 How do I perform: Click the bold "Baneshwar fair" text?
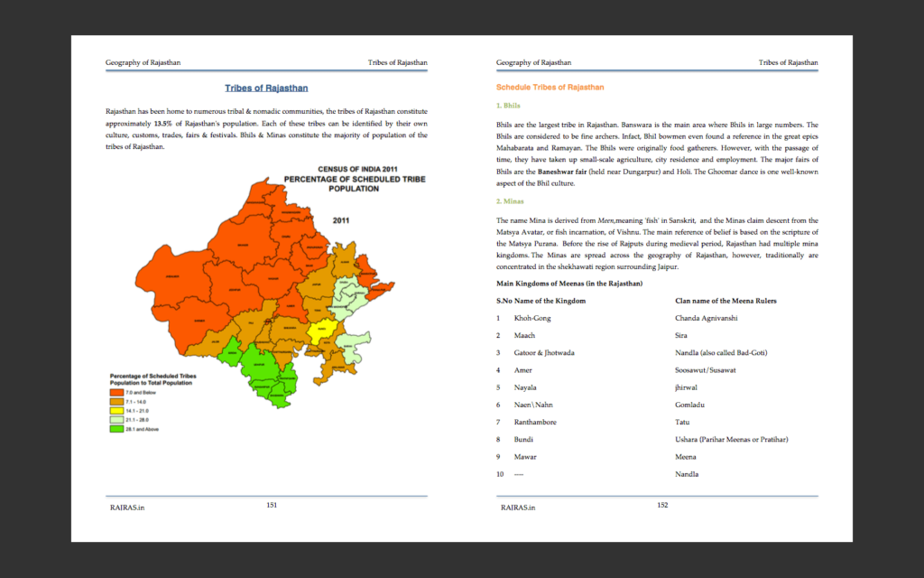562,172
